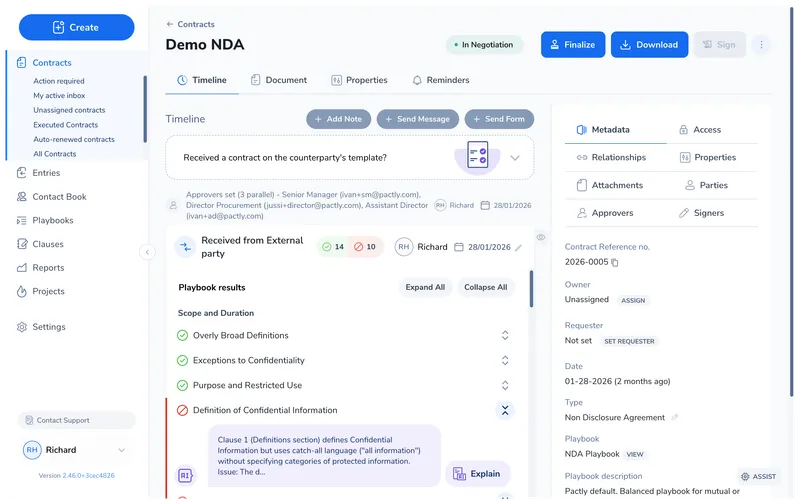This screenshot has height=504, width=800.
Task: Toggle the 10 failed results filter
Action: (x=364, y=247)
